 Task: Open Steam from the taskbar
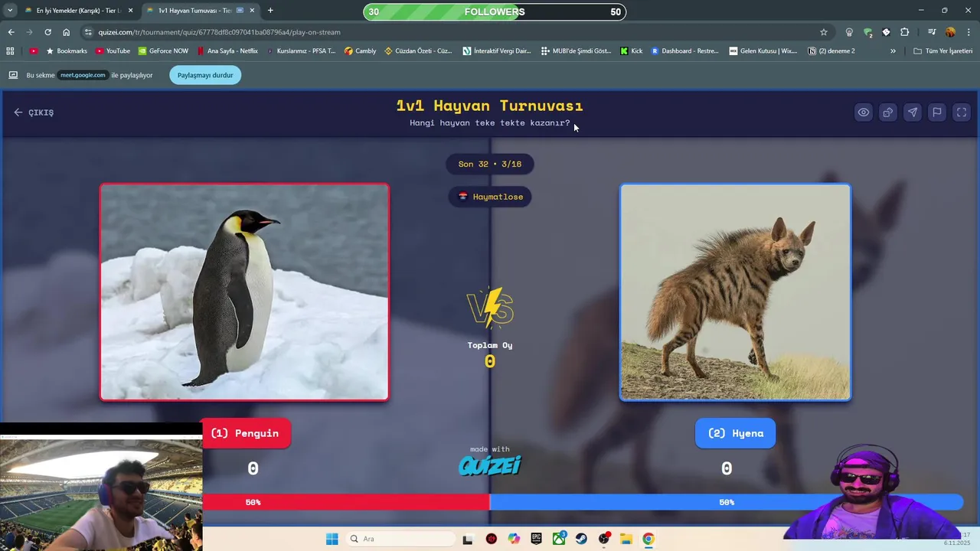tap(581, 539)
